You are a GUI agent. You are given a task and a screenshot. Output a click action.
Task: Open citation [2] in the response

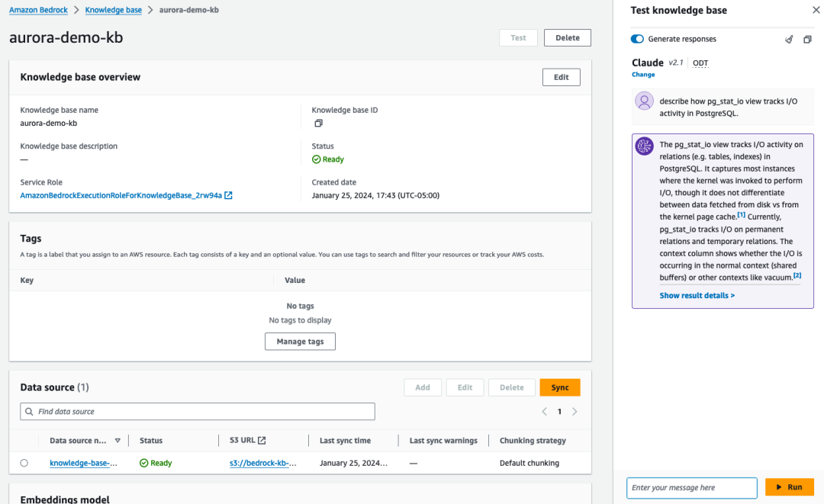point(797,275)
